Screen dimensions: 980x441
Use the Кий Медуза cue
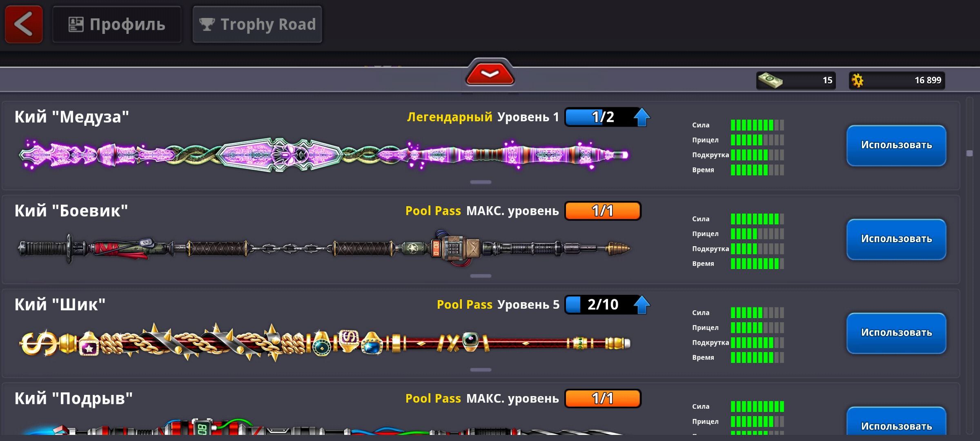896,145
